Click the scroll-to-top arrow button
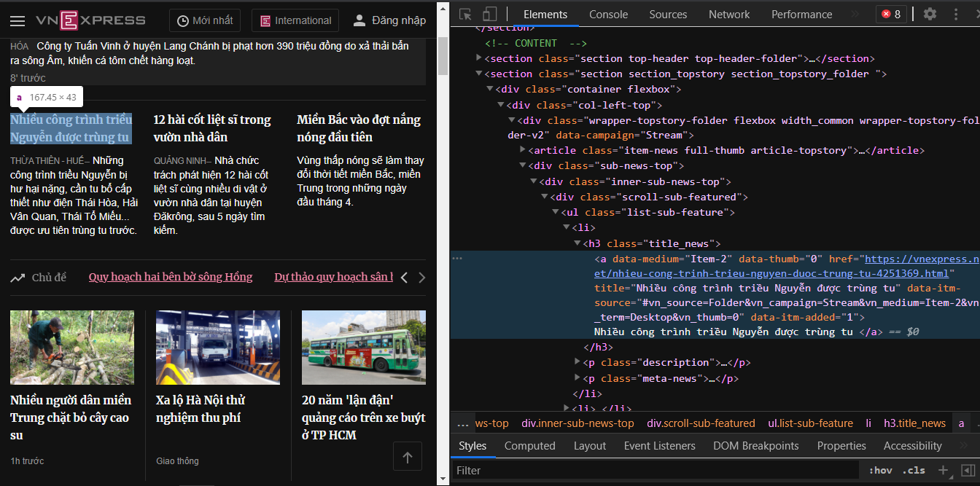The image size is (980, 486). 408,457
